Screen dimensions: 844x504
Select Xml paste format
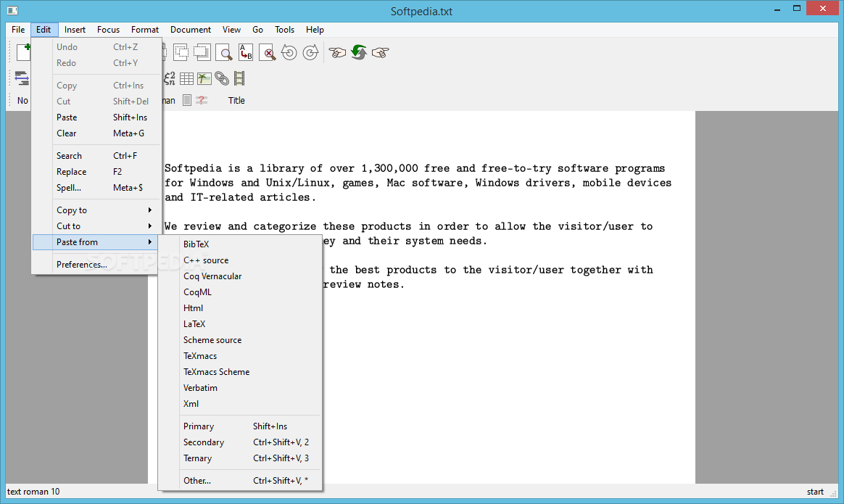[x=240, y=403]
